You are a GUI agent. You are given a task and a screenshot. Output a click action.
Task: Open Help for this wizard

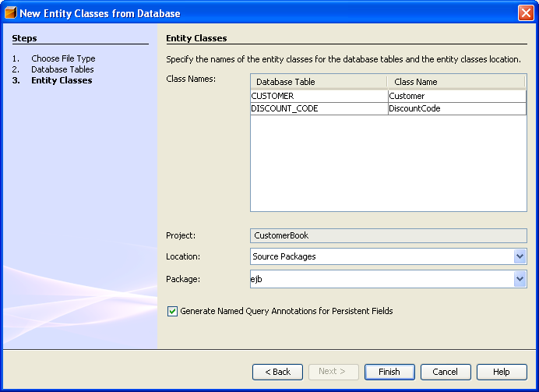(x=502, y=372)
